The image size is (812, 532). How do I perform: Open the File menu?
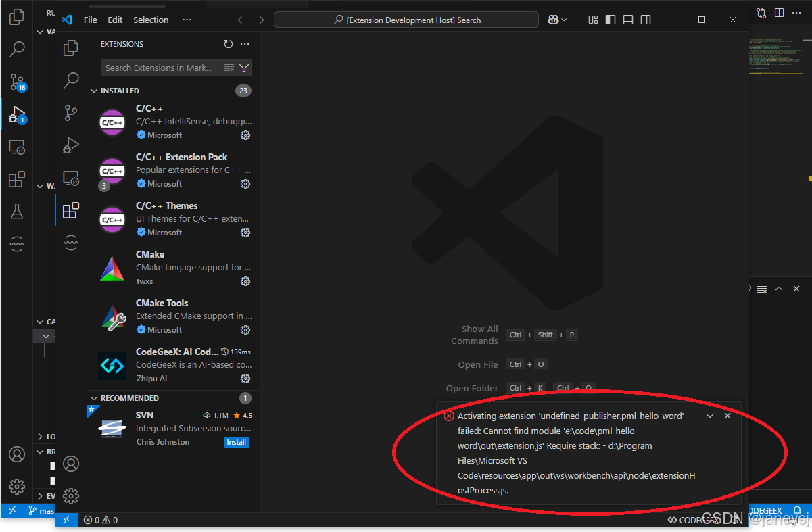pos(91,20)
